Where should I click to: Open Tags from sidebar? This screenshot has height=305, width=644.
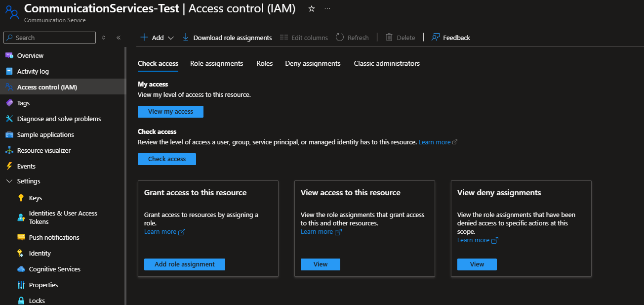tap(23, 103)
